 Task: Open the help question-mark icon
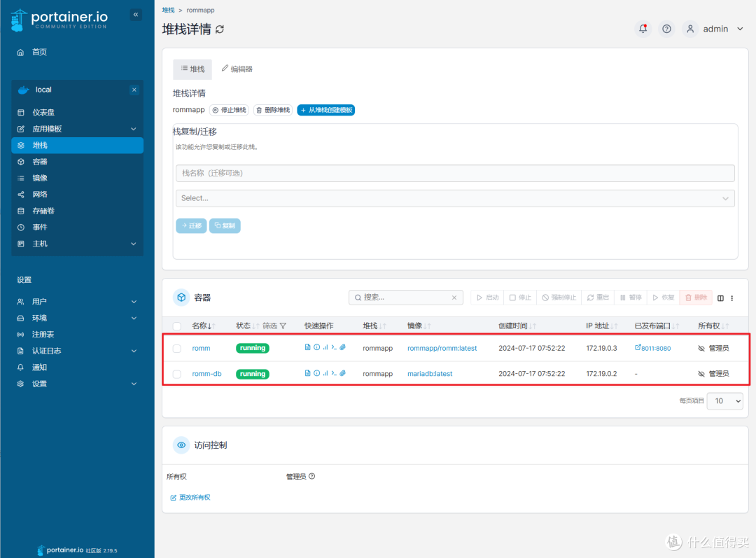click(x=666, y=29)
